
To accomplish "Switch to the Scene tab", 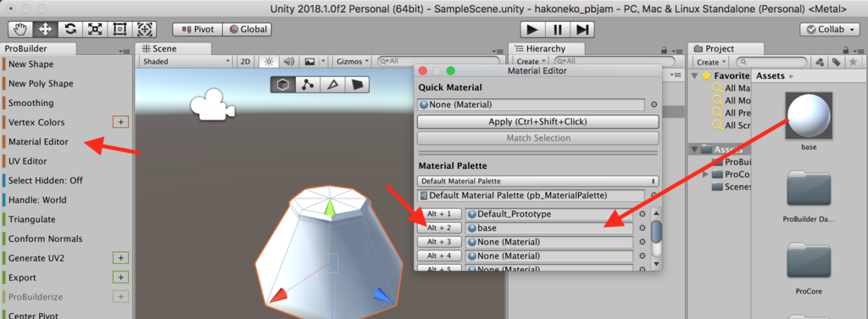I will (x=173, y=48).
